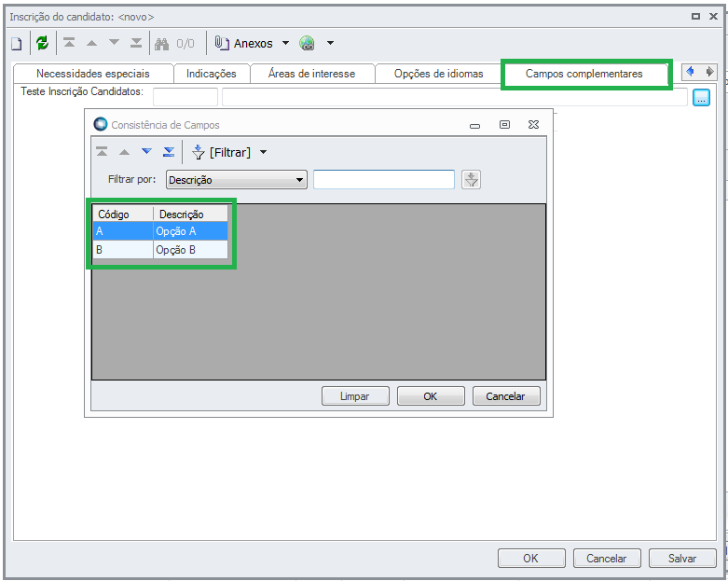Click the filter text input field
728x581 pixels.
click(383, 179)
